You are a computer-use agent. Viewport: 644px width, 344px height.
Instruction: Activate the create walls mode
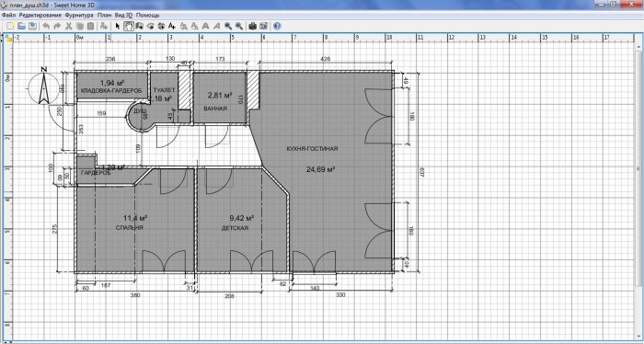coord(140,26)
